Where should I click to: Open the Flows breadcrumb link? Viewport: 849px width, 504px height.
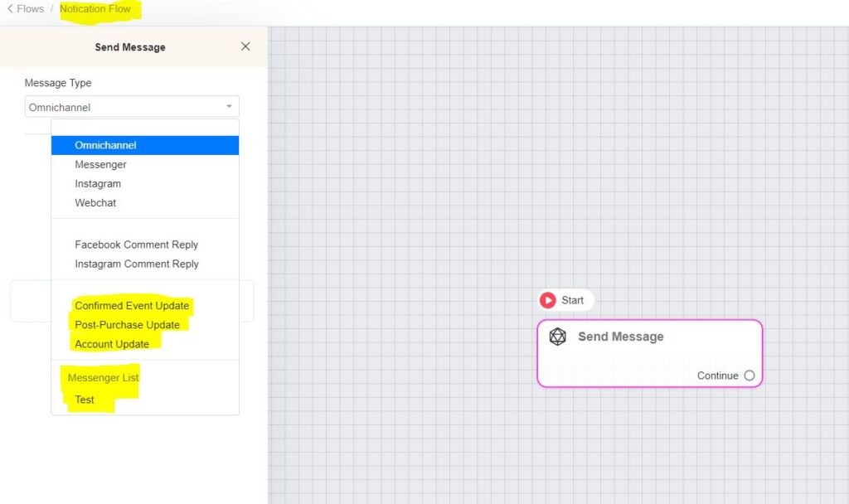point(31,8)
